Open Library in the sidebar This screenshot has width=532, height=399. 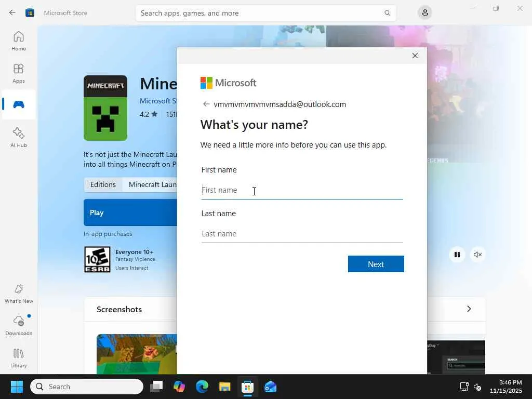pyautogui.click(x=19, y=358)
